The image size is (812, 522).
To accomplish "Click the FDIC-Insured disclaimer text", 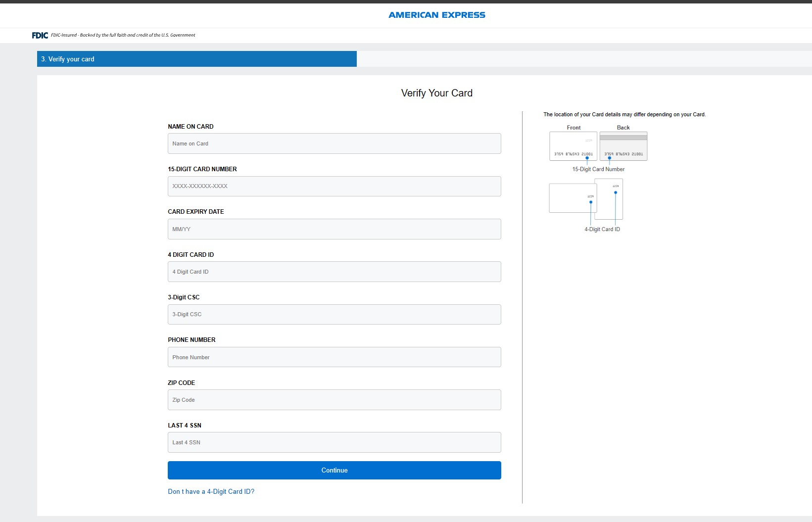I will (x=123, y=35).
